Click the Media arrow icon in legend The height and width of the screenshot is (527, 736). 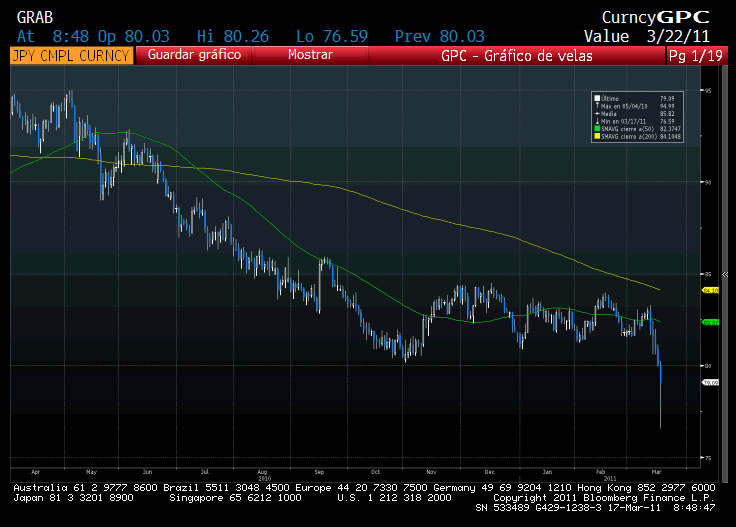pos(597,114)
